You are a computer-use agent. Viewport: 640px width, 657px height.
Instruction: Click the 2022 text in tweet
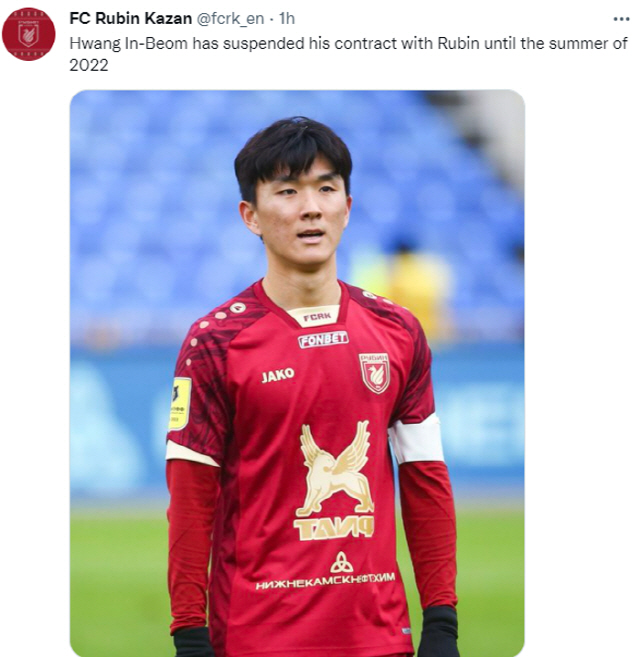[89, 65]
